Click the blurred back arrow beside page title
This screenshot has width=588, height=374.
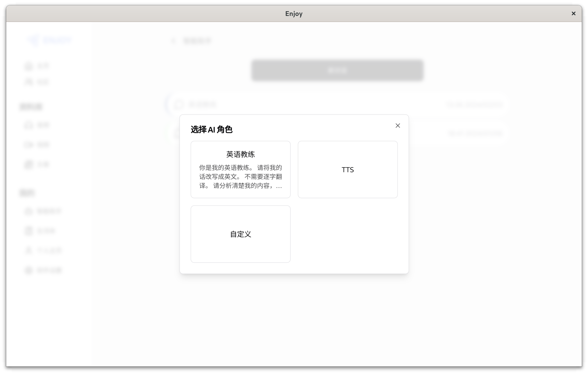pos(173,41)
